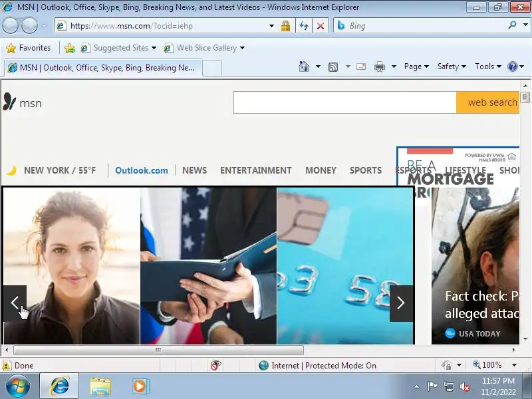
Task: Click the muted volume tray icon
Action: (x=464, y=386)
